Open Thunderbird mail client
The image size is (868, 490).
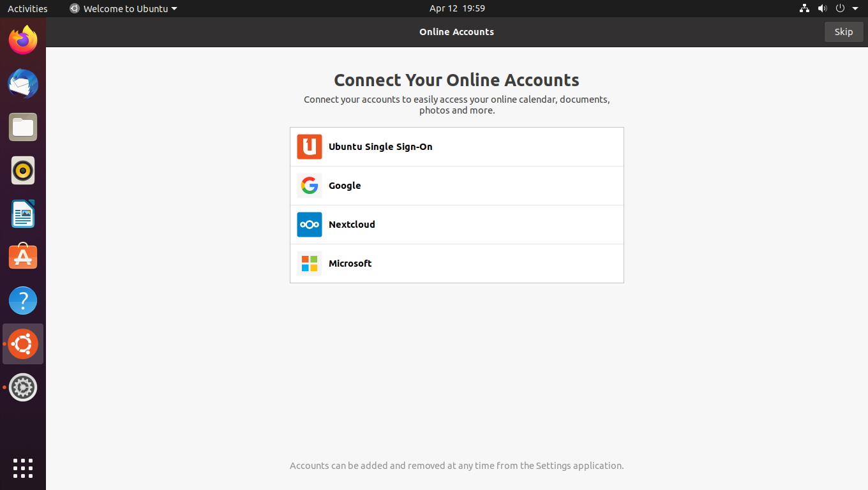[23, 84]
